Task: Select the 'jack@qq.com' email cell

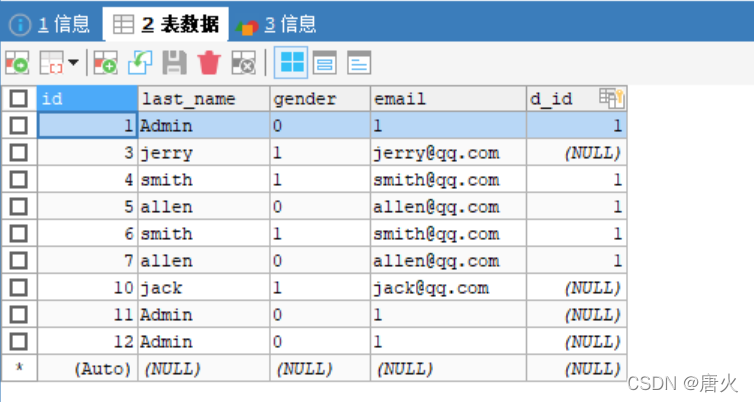Action: coord(448,288)
